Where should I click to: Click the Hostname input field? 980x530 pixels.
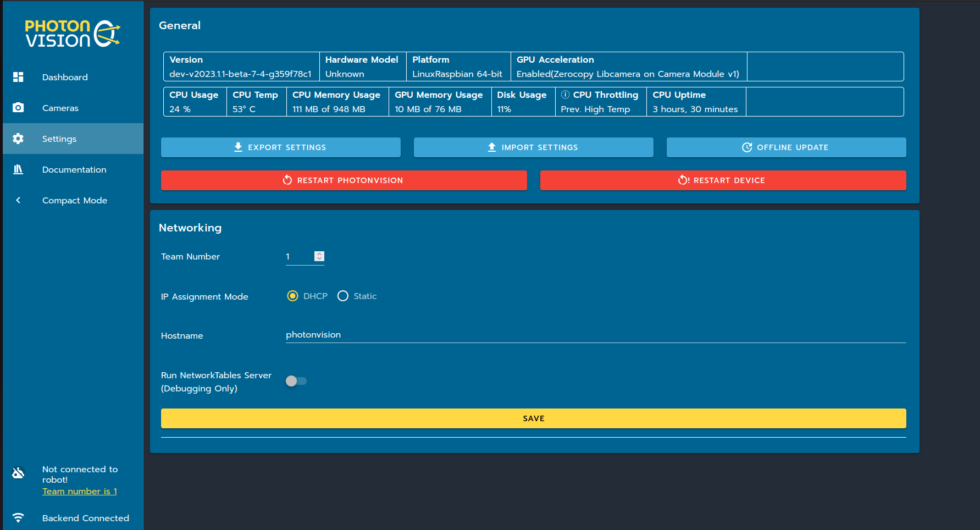click(596, 335)
